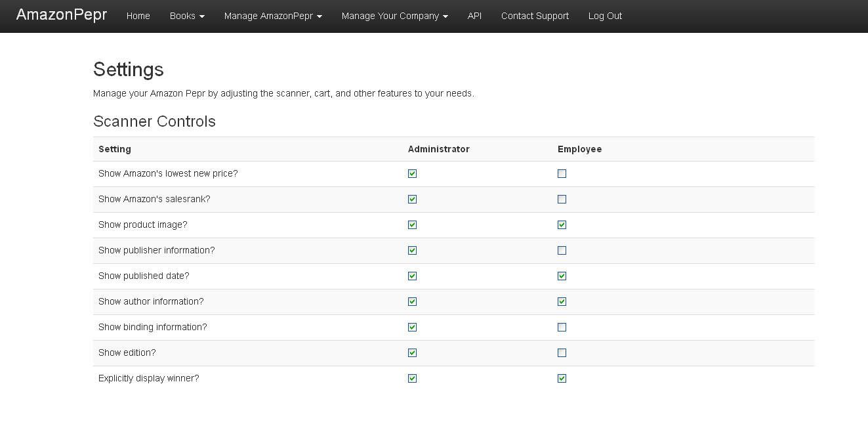Uncheck Explicitly display winner for Administrator
Viewport: 868px width, 447px height.
point(412,379)
